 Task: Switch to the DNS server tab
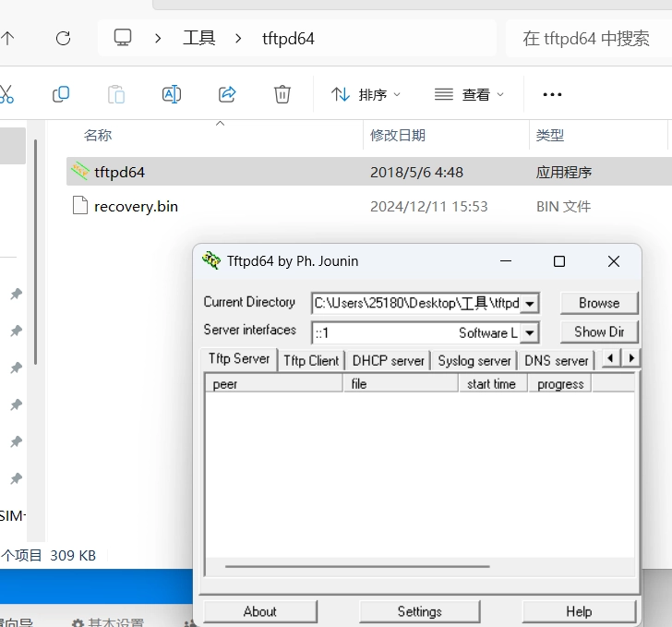click(x=557, y=361)
